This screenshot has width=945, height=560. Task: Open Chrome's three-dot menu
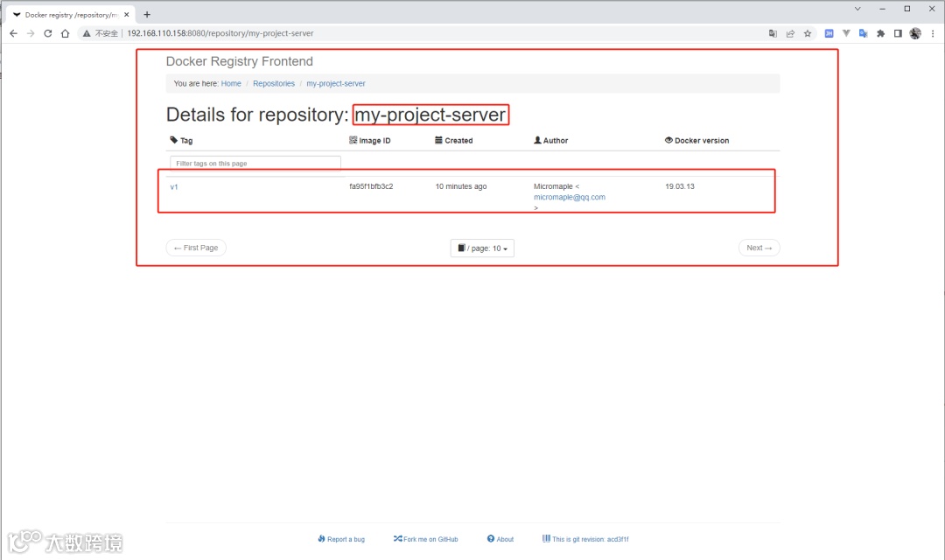[x=933, y=33]
